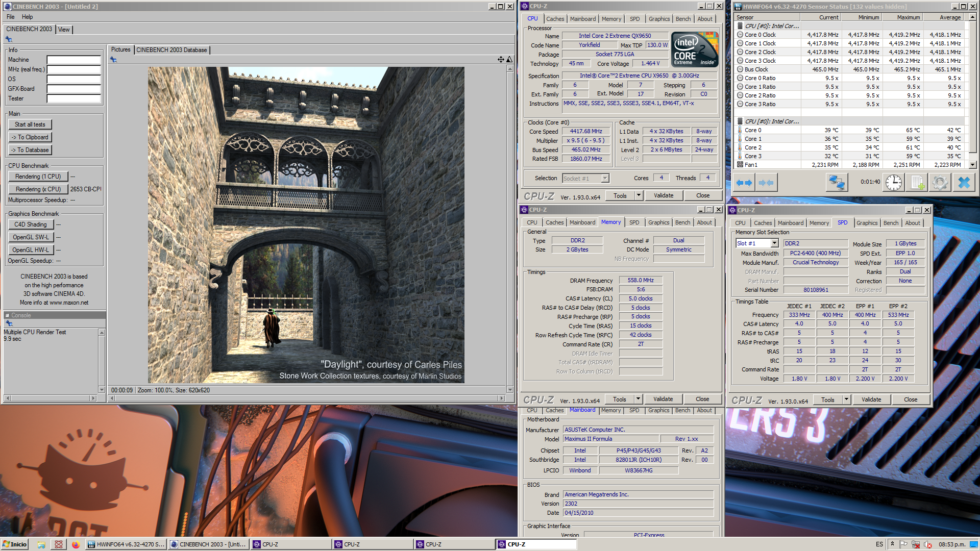The width and height of the screenshot is (980, 551).
Task: Reset HWiNFO timer with clock icon
Action: pos(894,183)
